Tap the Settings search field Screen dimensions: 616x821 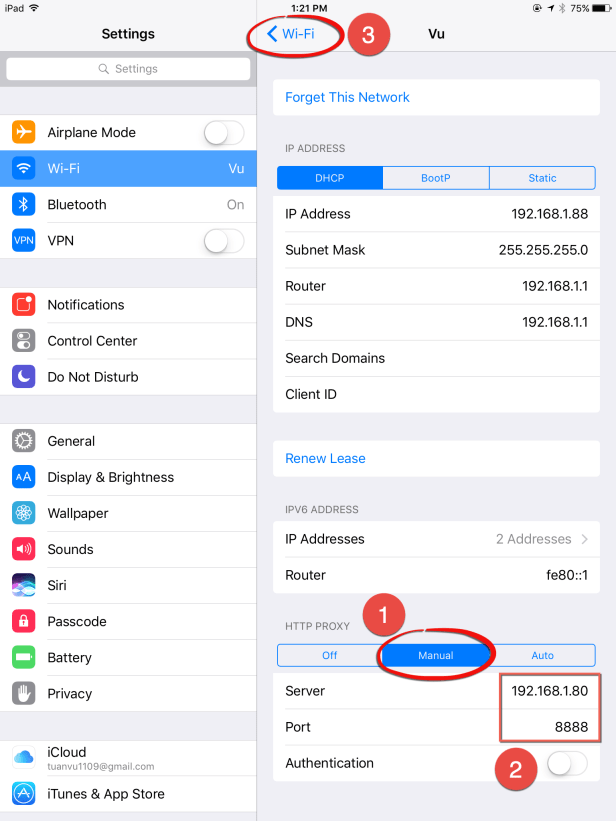pos(128,69)
